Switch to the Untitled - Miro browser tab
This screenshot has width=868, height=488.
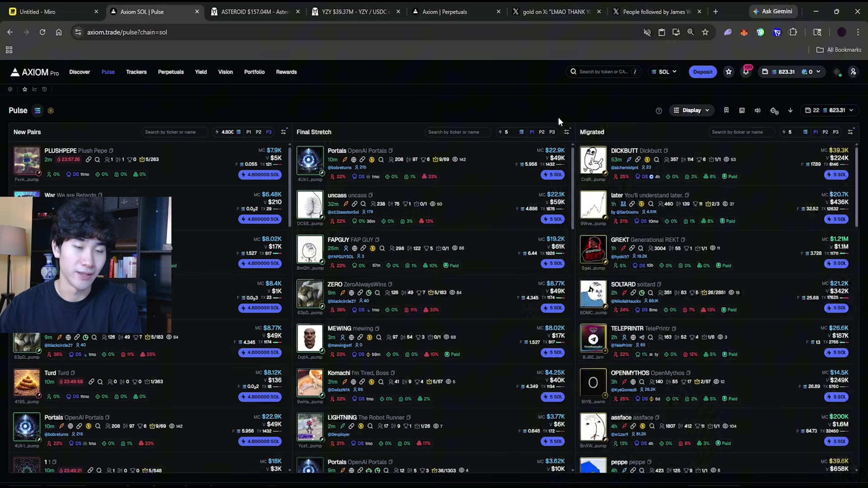[53, 12]
